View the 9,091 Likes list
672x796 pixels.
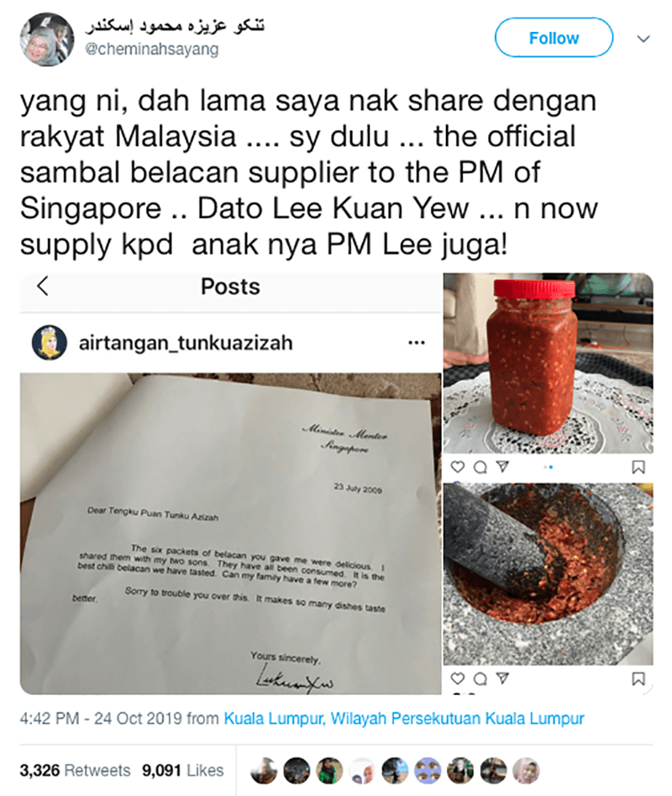pyautogui.click(x=182, y=770)
